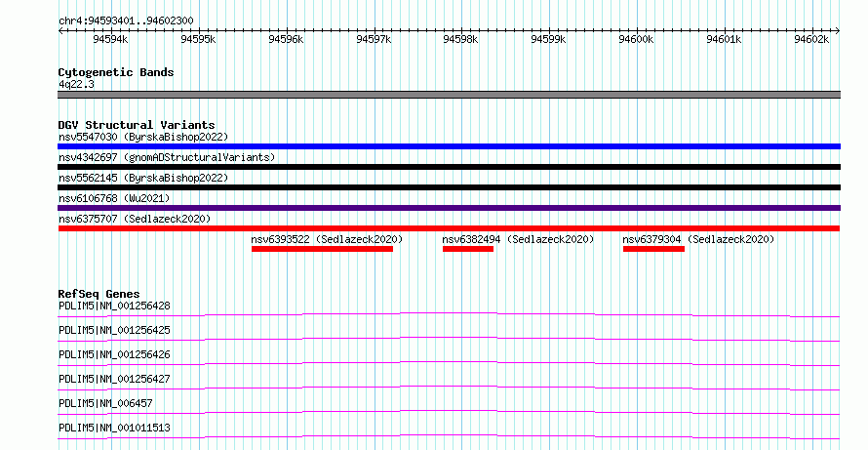Click the ruler's right arrowhead

(838, 30)
